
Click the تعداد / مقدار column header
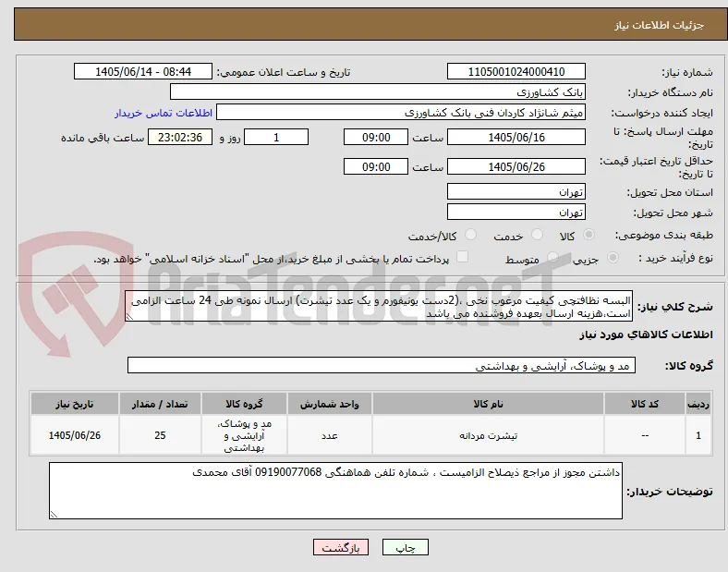[160, 404]
